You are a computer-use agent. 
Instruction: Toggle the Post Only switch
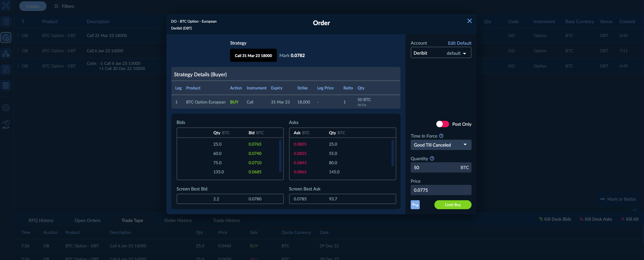(442, 124)
